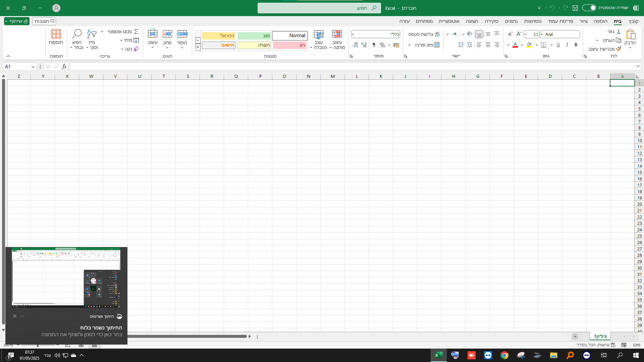Click the green Share button

[x=17, y=21]
